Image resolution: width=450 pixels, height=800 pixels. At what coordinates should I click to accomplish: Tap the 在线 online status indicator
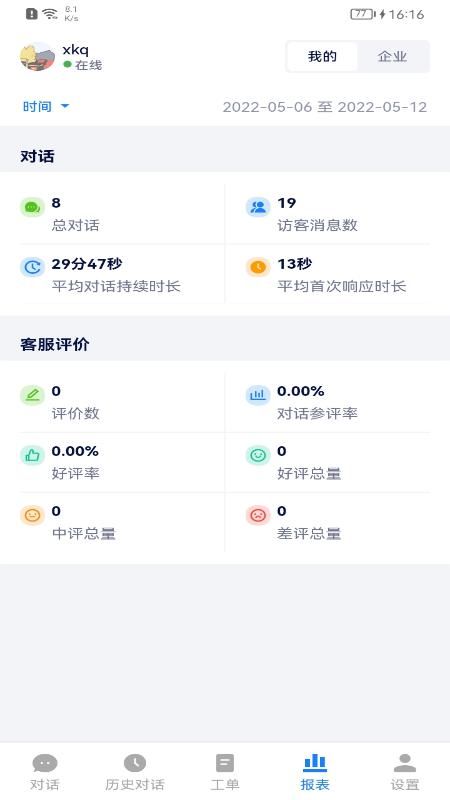83,65
